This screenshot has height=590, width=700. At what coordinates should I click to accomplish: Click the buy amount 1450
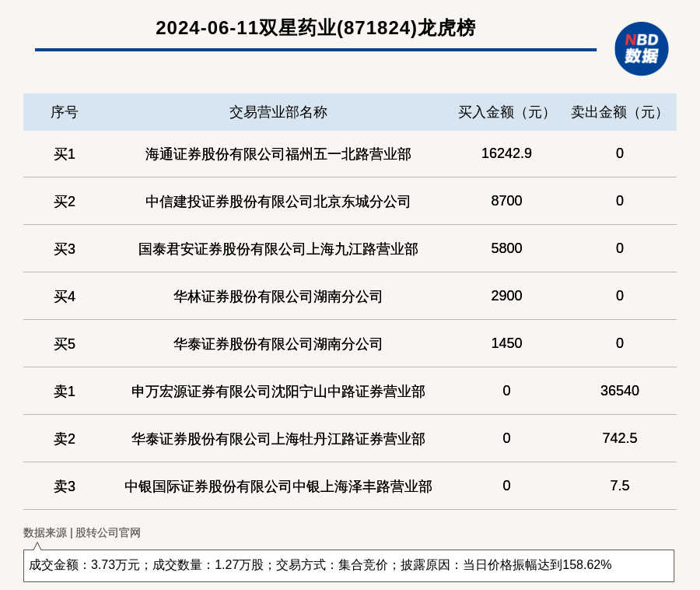[x=506, y=343]
